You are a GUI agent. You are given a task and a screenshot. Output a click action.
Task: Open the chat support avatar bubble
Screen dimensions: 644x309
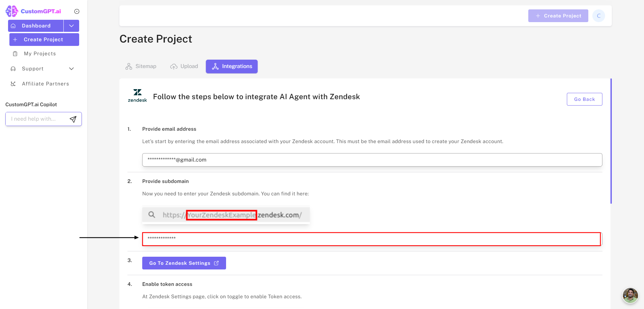click(x=630, y=295)
